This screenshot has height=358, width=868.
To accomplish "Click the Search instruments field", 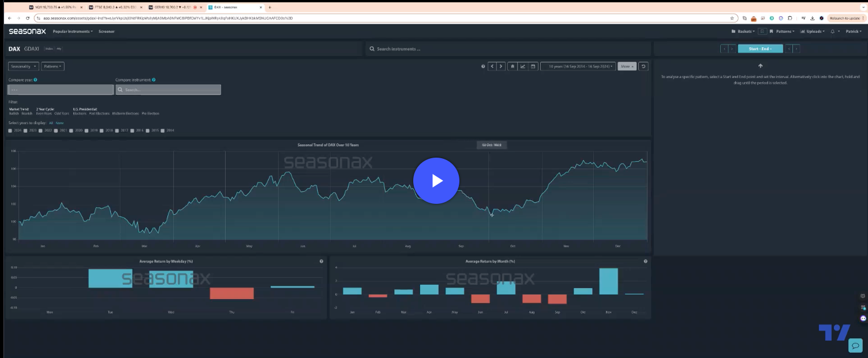I will 508,49.
